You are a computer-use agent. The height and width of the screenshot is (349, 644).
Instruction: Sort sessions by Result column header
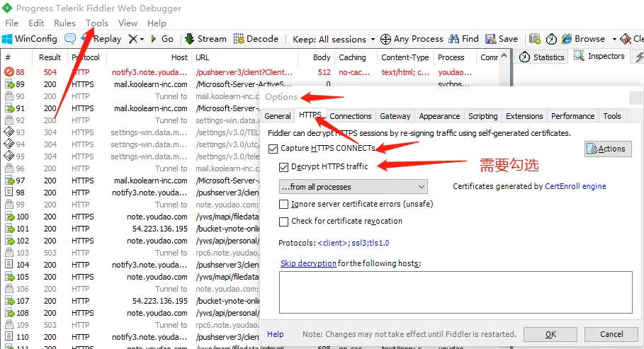coord(50,57)
